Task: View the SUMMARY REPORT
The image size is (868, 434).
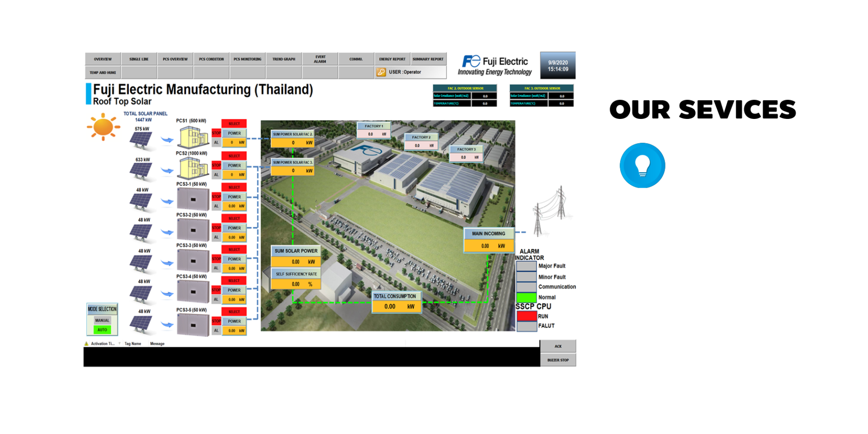Action: point(428,59)
